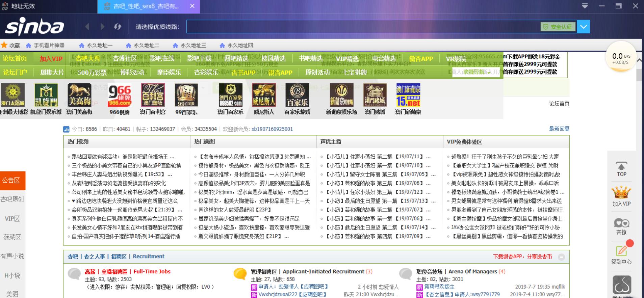Jump to top with TOP icon
Image resolution: width=644 pixels, height=298 pixels.
pyautogui.click(x=621, y=169)
